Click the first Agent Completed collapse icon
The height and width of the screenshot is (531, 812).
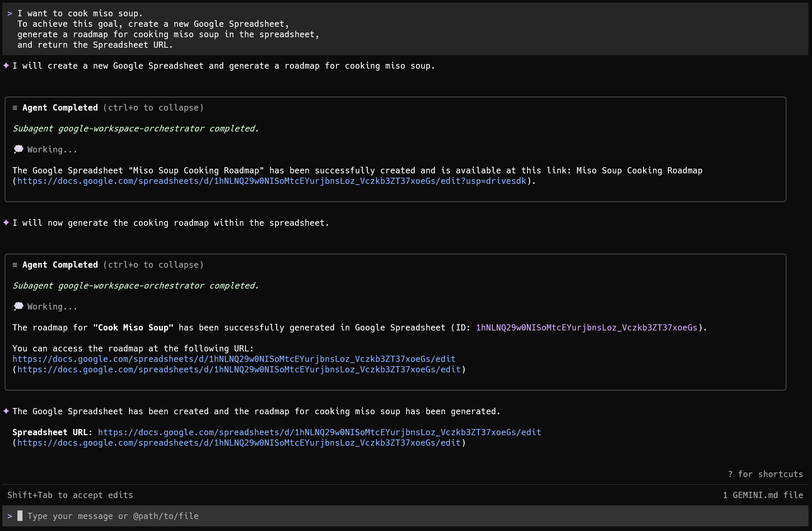(x=15, y=108)
